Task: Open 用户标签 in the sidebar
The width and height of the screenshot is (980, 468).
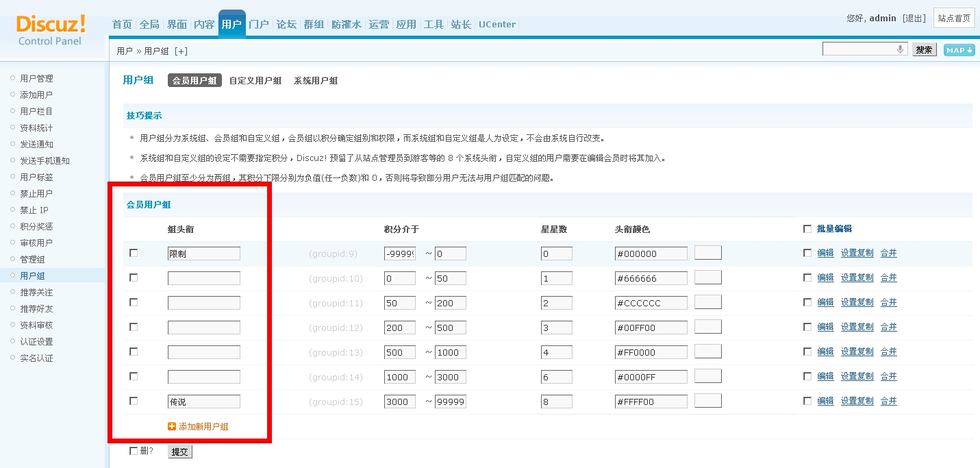Action: 36,177
